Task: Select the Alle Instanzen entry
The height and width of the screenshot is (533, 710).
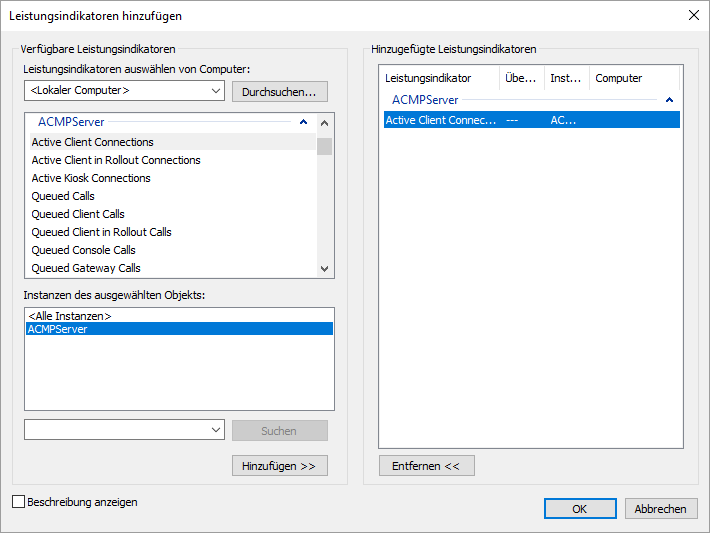Action: point(70,316)
